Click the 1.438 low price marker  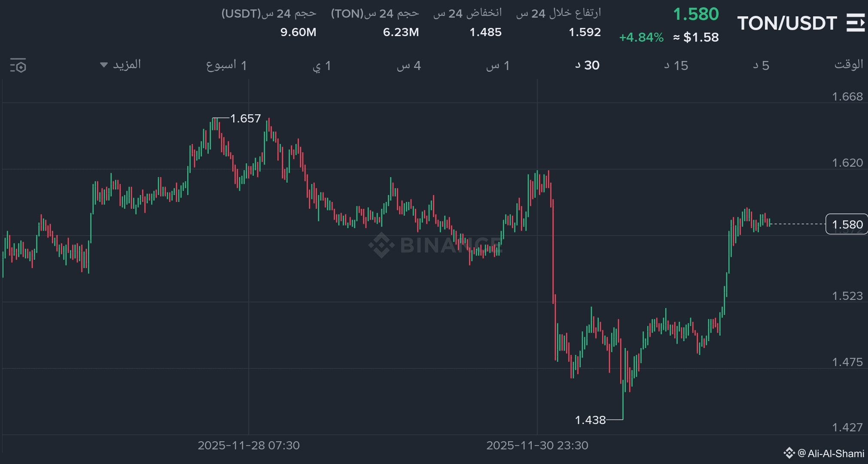pyautogui.click(x=590, y=420)
